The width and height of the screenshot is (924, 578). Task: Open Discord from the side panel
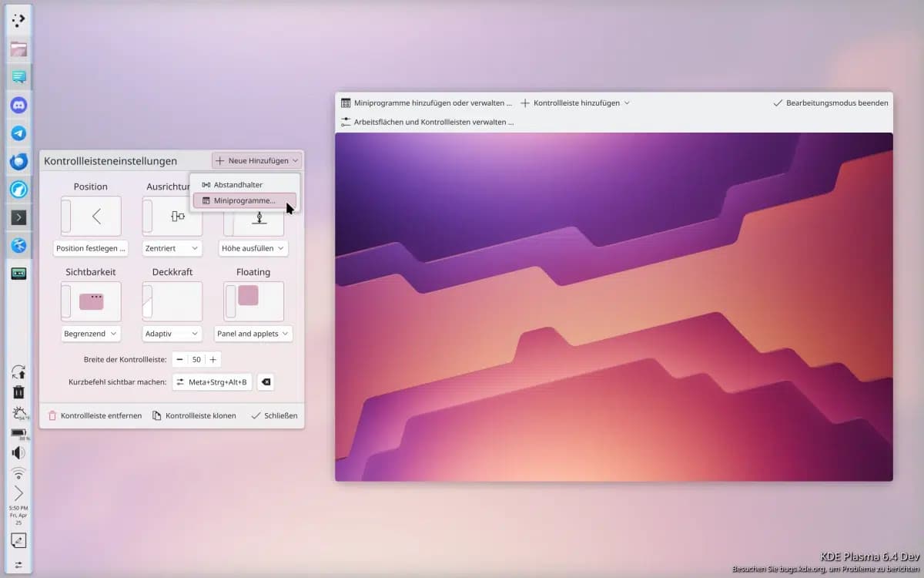tap(18, 105)
